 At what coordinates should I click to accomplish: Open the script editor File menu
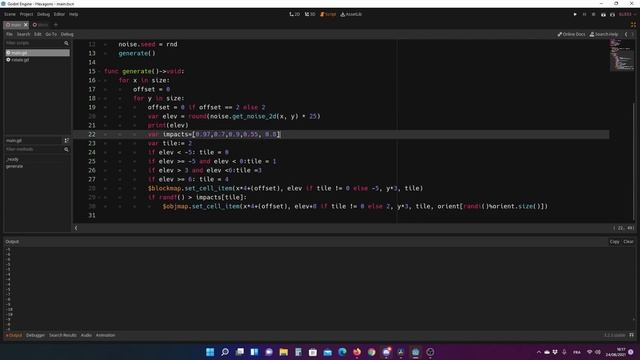(x=9, y=34)
